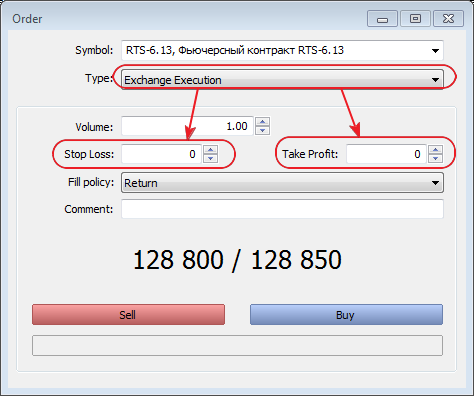The width and height of the screenshot is (474, 396).
Task: Decrease Volume with the down arrow
Action: (x=262, y=130)
